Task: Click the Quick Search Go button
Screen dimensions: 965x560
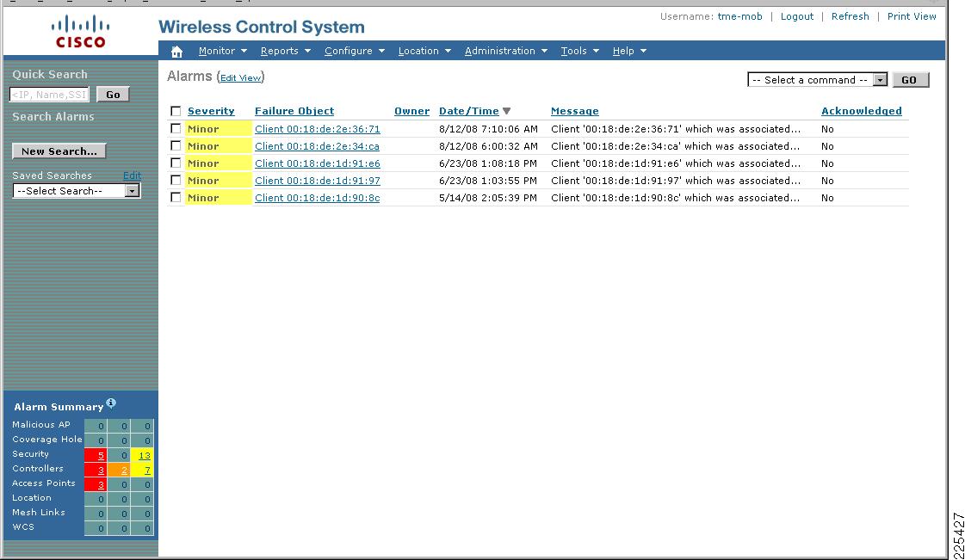Action: click(114, 95)
